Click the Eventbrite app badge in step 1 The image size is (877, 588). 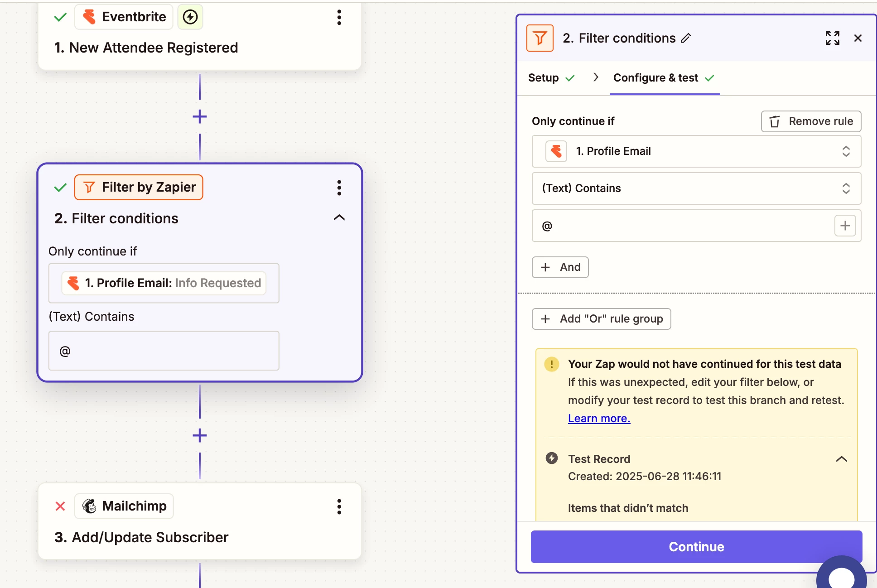tap(124, 17)
